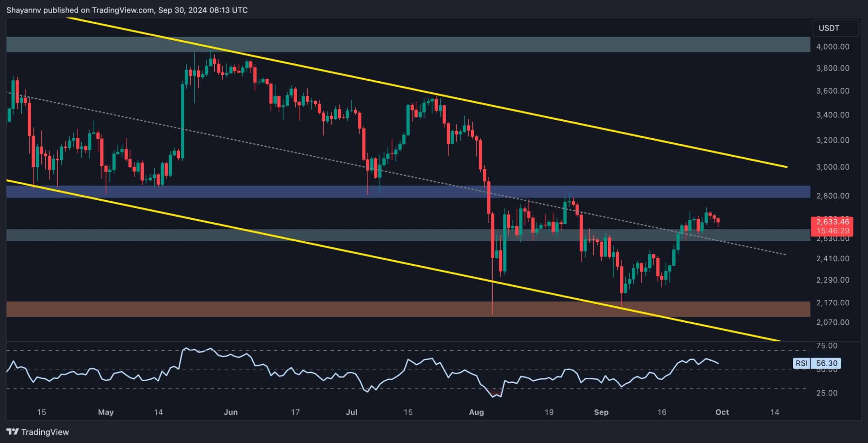Click the 75.00 RSI scale label
The width and height of the screenshot is (868, 443).
(x=827, y=346)
